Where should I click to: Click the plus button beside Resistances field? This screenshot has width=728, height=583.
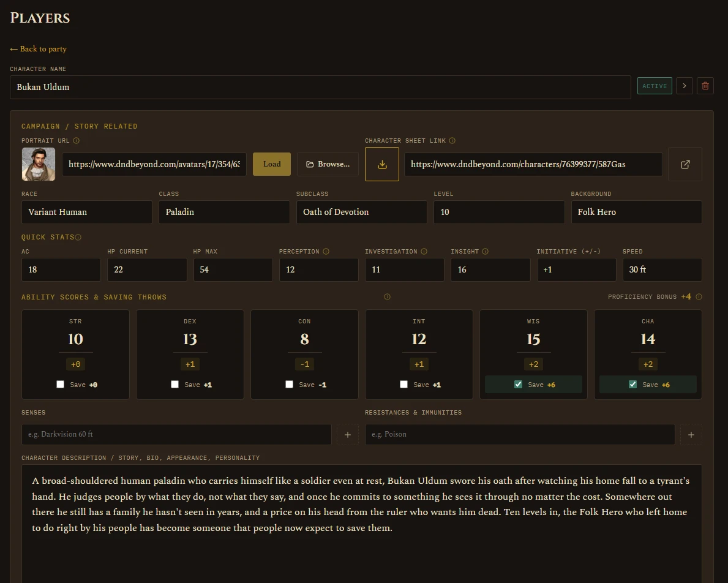coord(691,435)
